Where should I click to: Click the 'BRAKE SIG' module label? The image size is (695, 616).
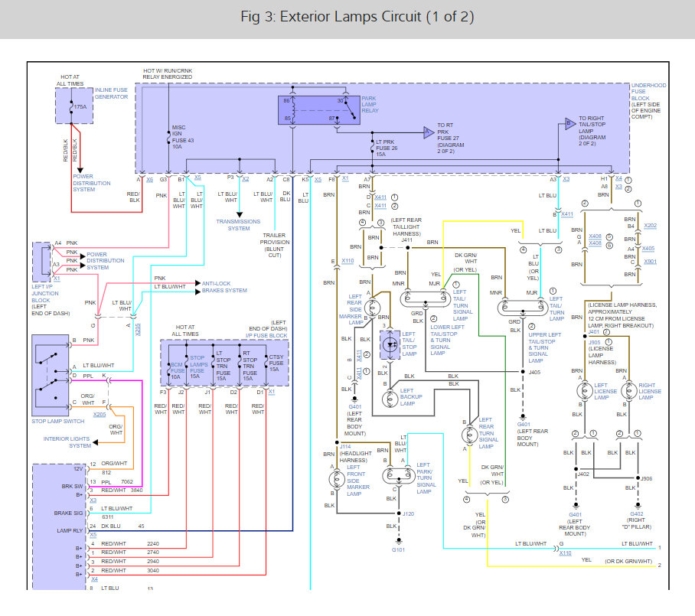(x=68, y=513)
